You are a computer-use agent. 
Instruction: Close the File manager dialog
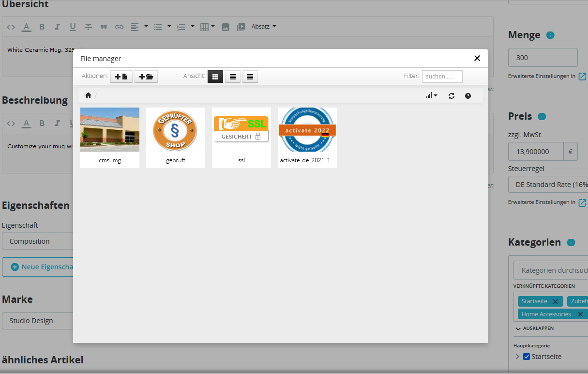click(x=477, y=58)
